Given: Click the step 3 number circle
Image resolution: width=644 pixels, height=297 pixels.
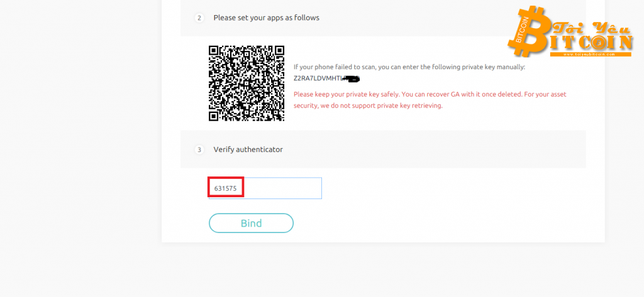Looking at the screenshot, I should 199,149.
